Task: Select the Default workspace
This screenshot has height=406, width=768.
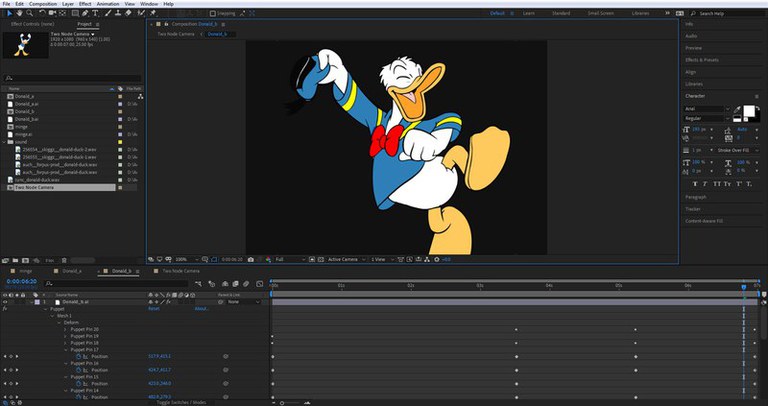Action: coord(497,13)
